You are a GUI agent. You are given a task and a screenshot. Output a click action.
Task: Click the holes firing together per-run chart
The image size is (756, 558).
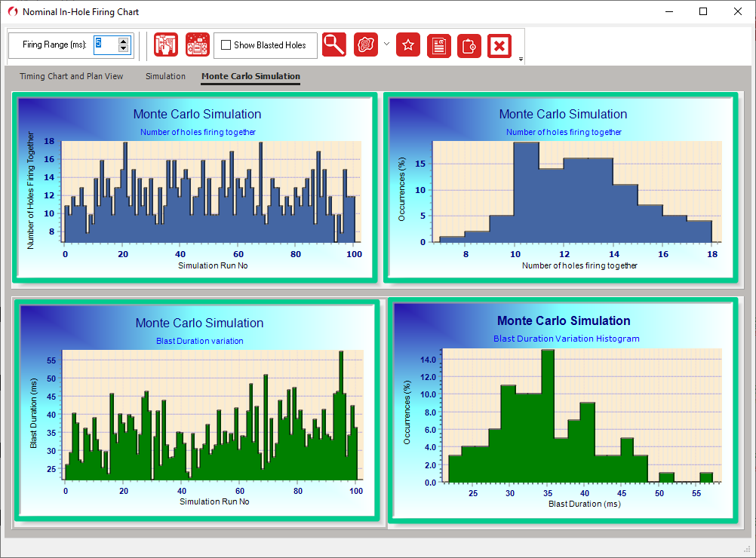pyautogui.click(x=195, y=187)
